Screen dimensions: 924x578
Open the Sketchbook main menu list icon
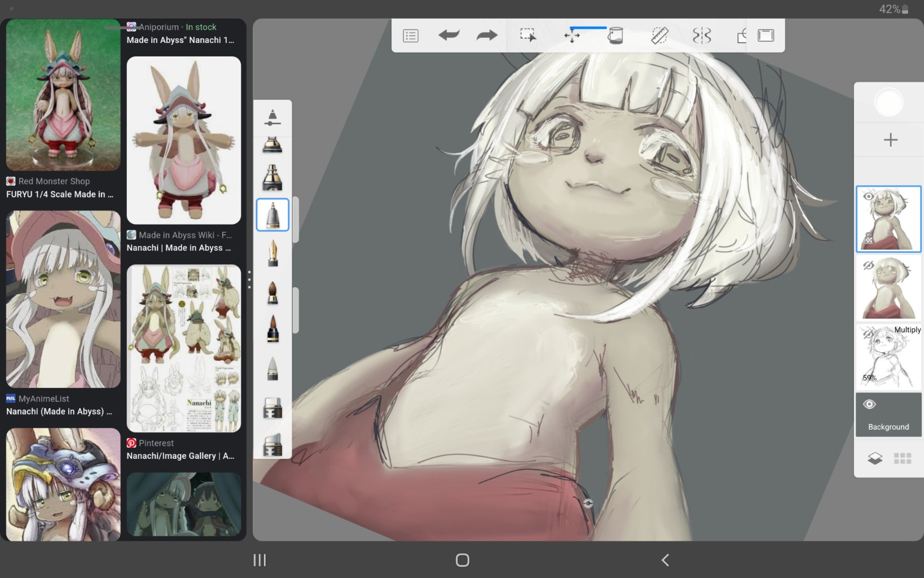tap(411, 36)
